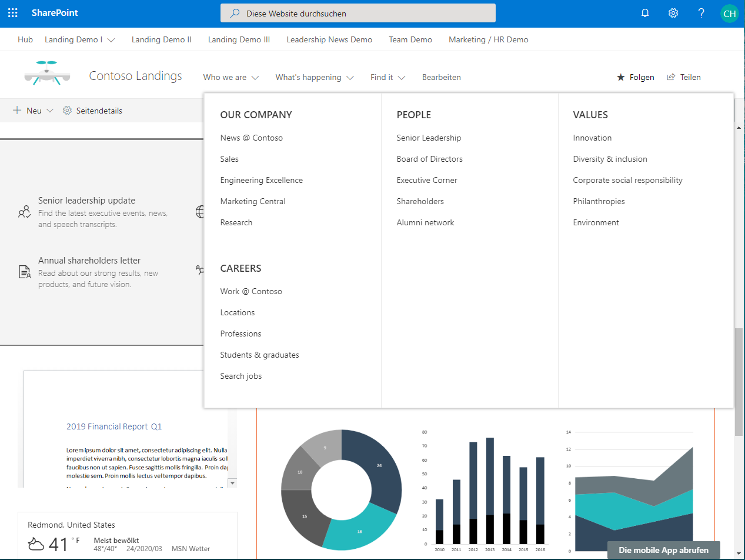Open Corporate social responsibility link
The height and width of the screenshot is (560, 745).
click(x=628, y=180)
